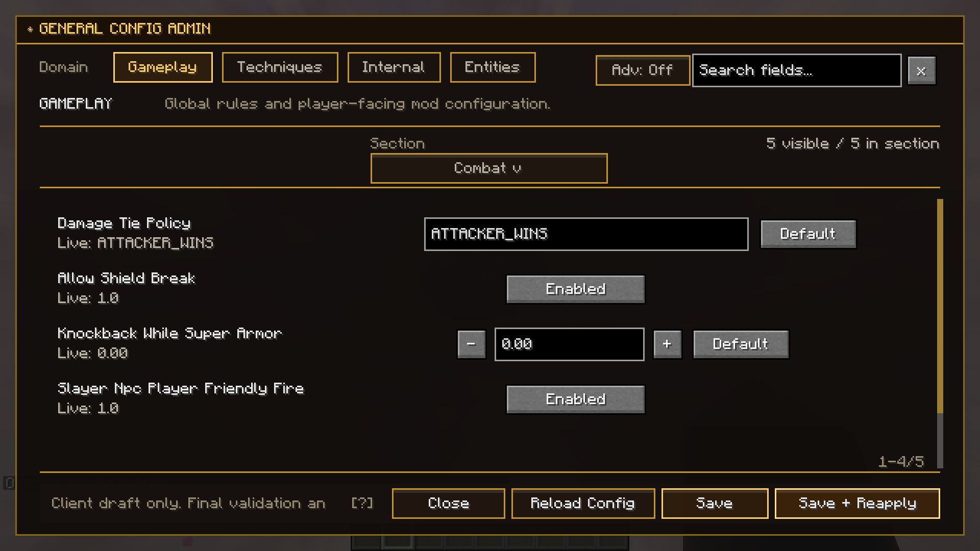Toggle Allow Shield Break Enabled button
Viewport: 980px width, 551px height.
tap(575, 289)
